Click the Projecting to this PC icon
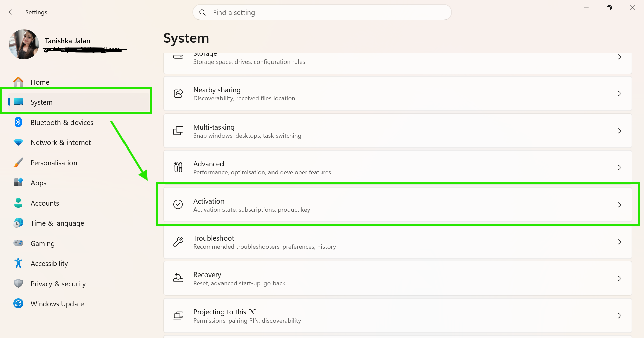644x338 pixels. [178, 315]
